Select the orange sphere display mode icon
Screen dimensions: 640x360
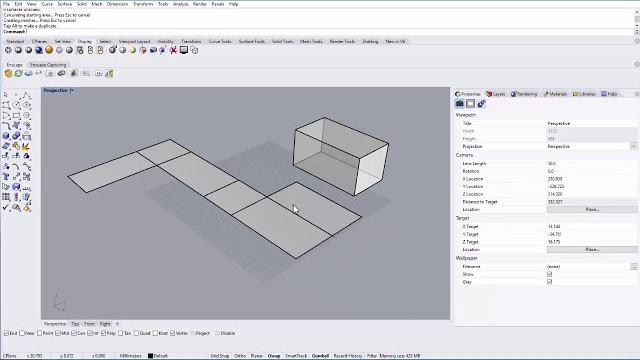coord(49,50)
